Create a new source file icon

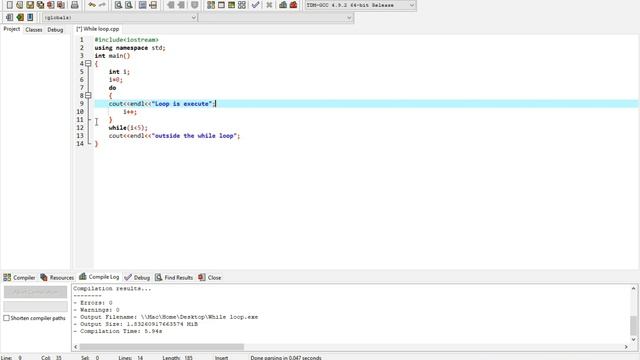[x=9, y=5]
